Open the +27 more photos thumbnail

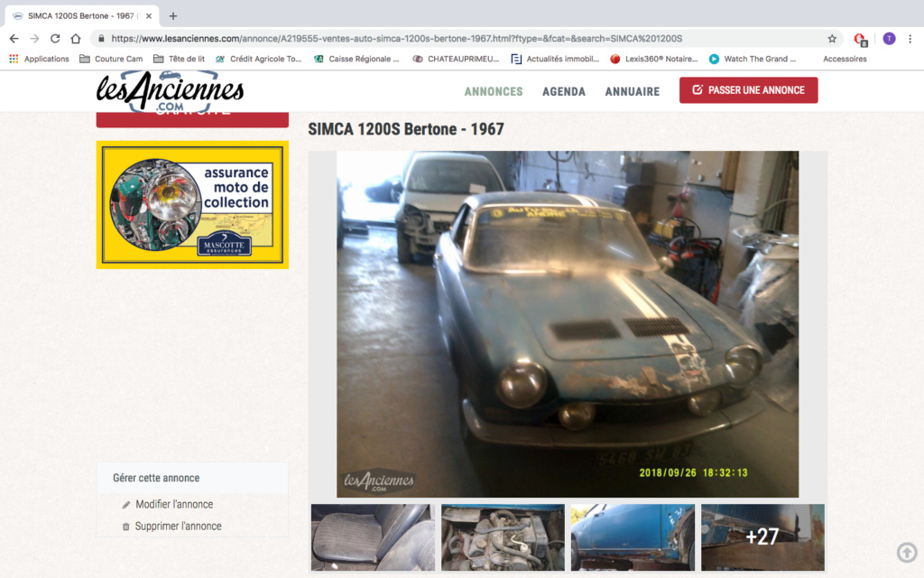pos(762,537)
